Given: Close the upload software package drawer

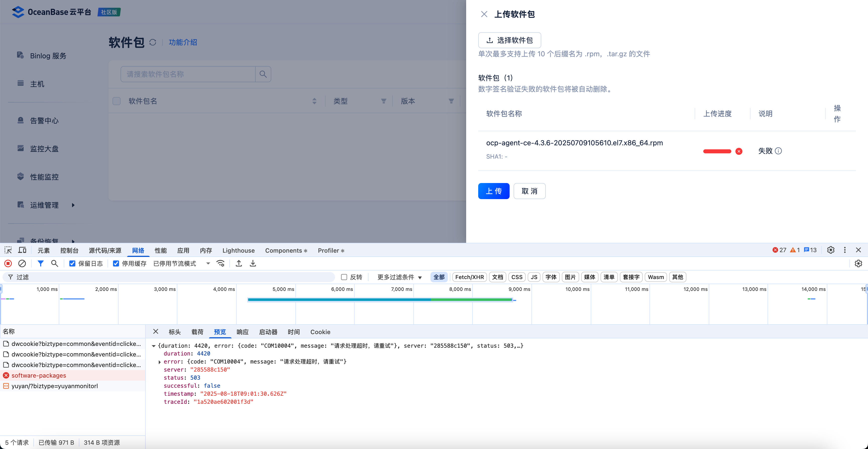Looking at the screenshot, I should point(484,14).
